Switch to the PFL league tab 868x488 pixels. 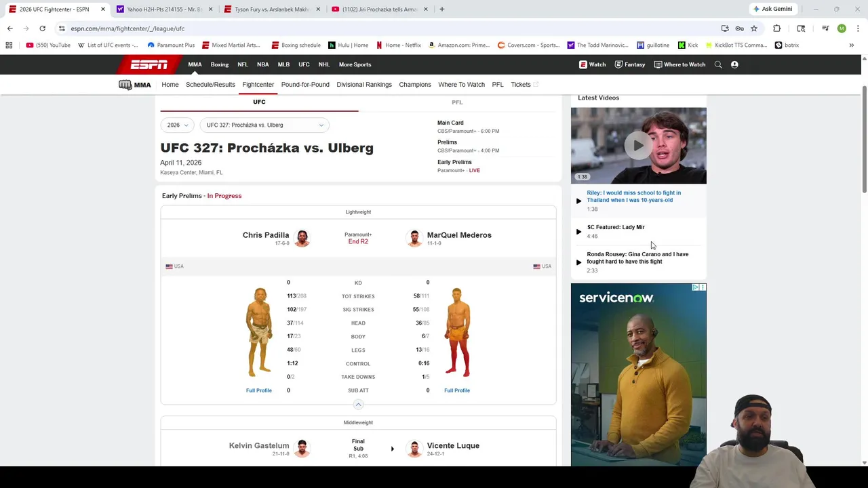point(457,102)
